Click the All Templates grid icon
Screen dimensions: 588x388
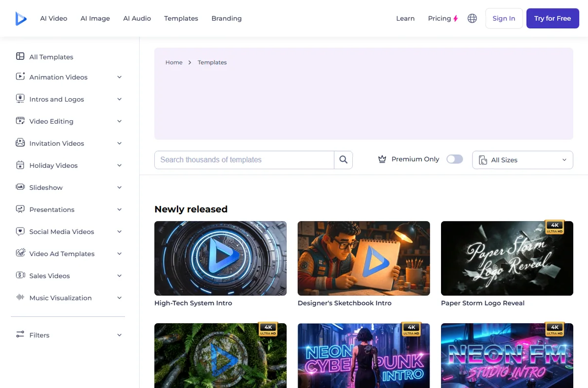[x=20, y=56]
